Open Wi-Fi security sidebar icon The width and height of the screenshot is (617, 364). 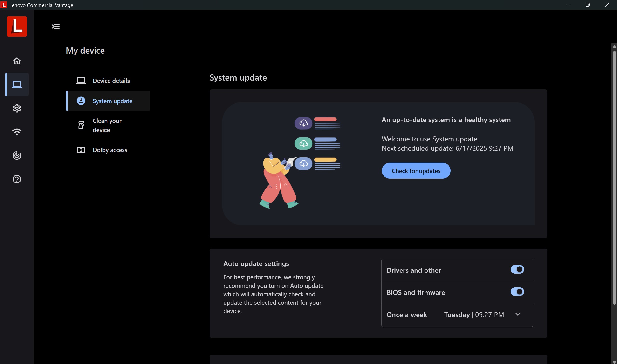[x=17, y=132]
